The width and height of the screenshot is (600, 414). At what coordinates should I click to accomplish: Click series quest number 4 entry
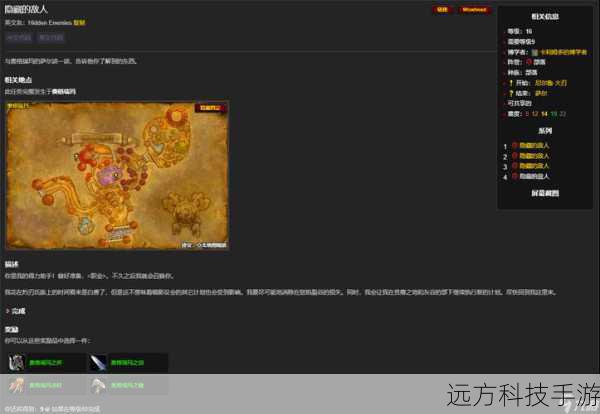[534, 176]
